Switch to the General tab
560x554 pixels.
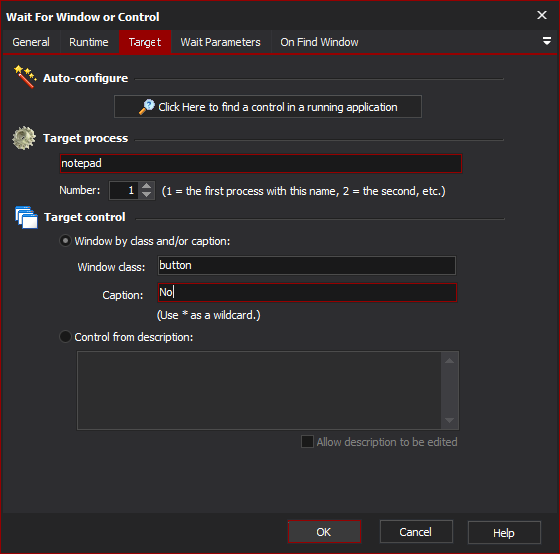[31, 42]
